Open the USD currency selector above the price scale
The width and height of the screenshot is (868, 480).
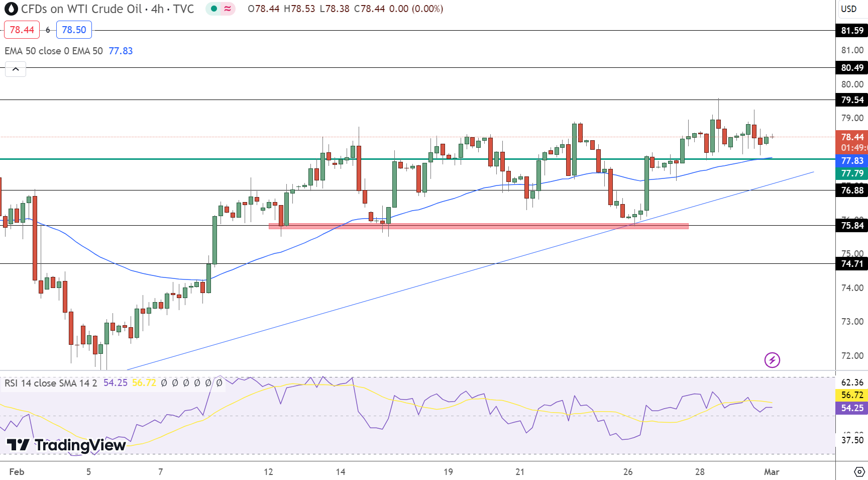click(x=850, y=9)
